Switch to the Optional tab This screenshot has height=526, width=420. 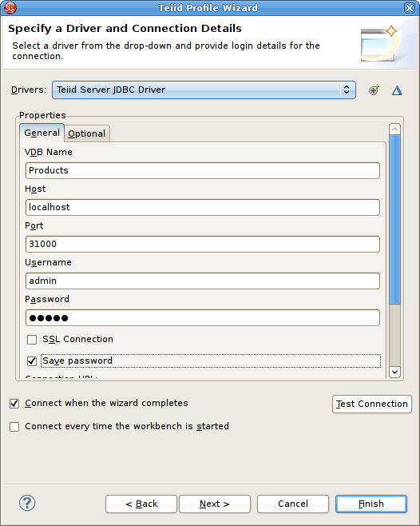pyautogui.click(x=87, y=133)
